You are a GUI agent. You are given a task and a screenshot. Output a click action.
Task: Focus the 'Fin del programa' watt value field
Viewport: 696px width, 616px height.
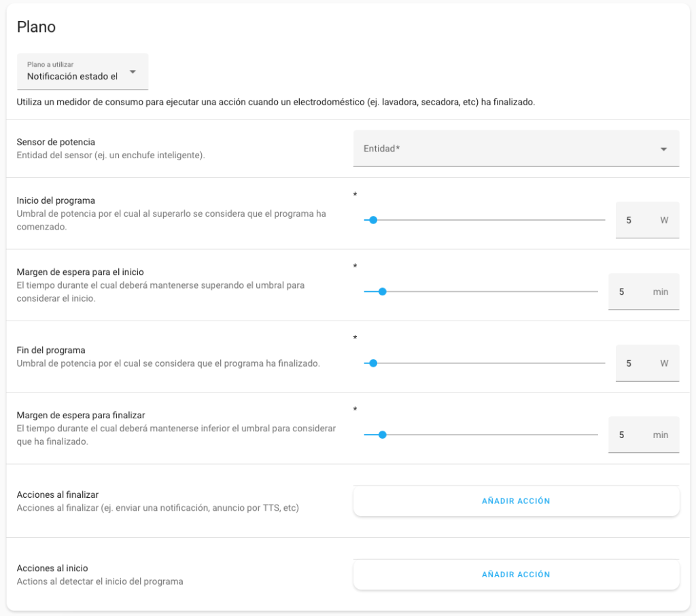636,363
